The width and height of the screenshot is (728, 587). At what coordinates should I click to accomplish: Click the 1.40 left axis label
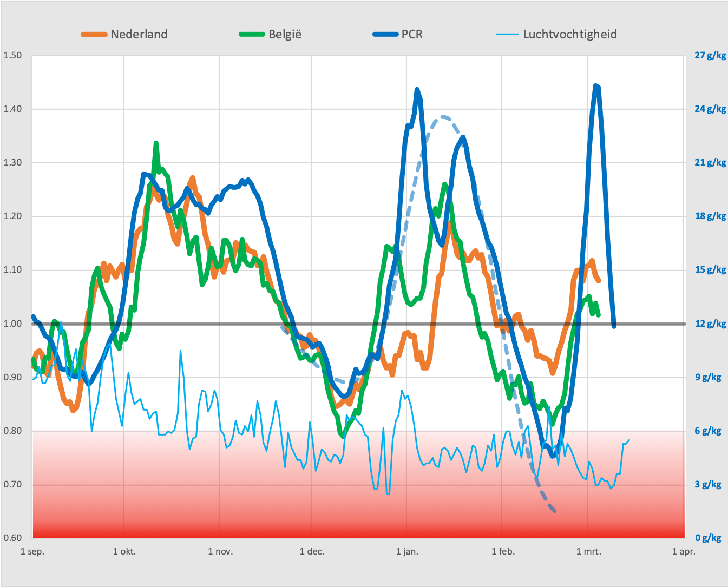[12, 109]
